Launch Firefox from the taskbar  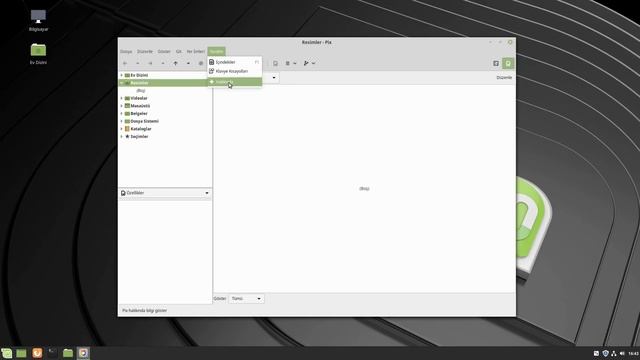tap(37, 353)
